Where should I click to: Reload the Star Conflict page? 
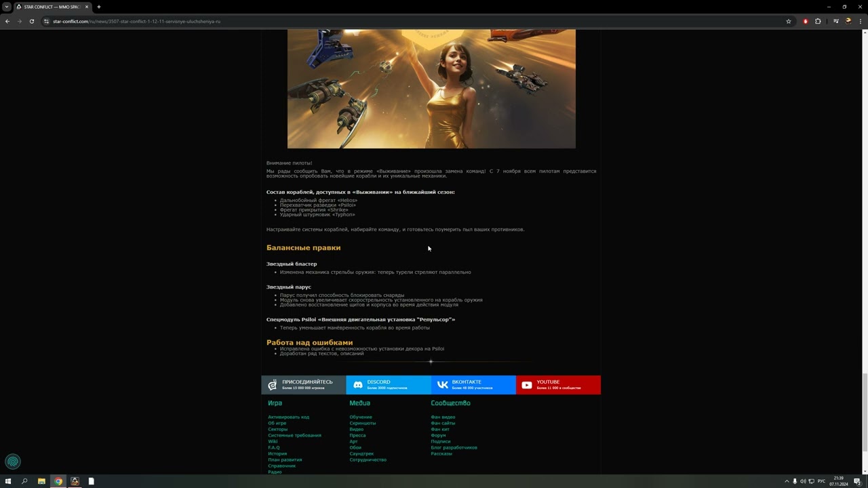[x=31, y=21]
